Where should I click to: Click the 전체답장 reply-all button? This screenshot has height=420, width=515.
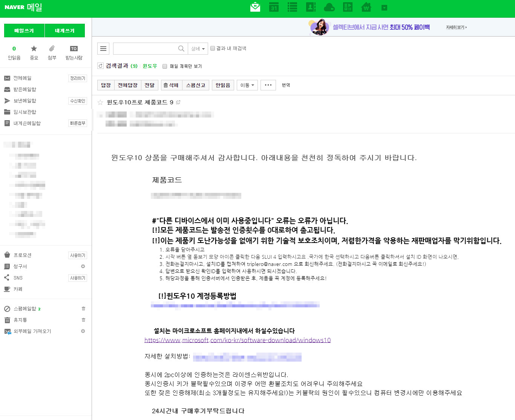click(128, 85)
